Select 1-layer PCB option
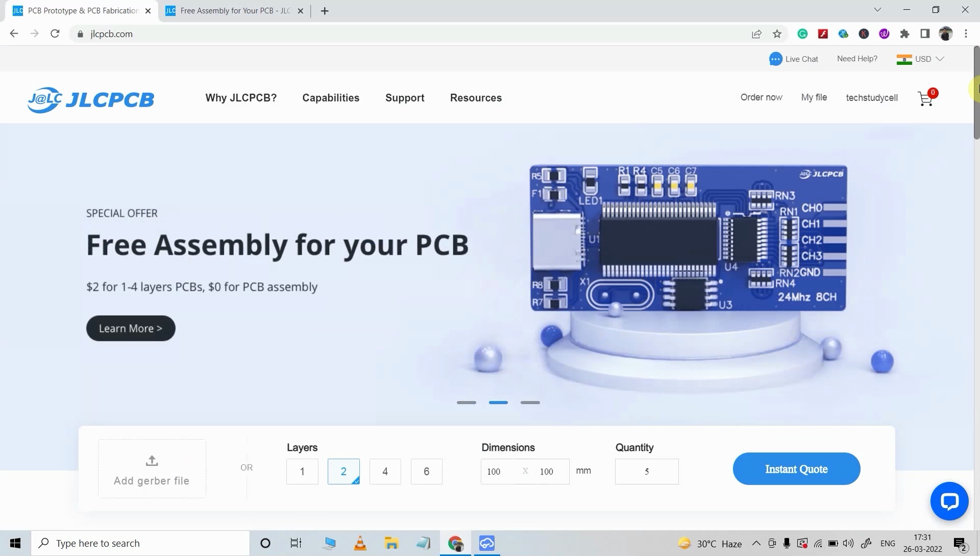The image size is (980, 556). tap(302, 471)
